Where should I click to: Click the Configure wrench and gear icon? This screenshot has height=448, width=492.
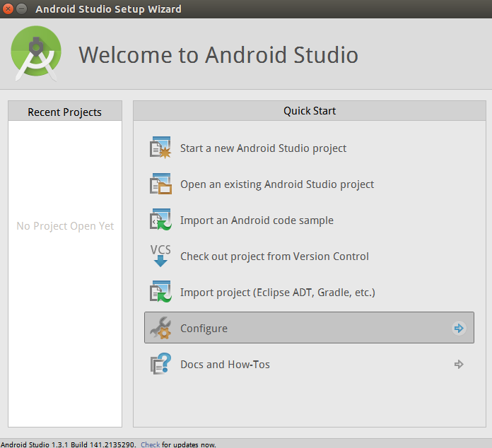click(160, 329)
